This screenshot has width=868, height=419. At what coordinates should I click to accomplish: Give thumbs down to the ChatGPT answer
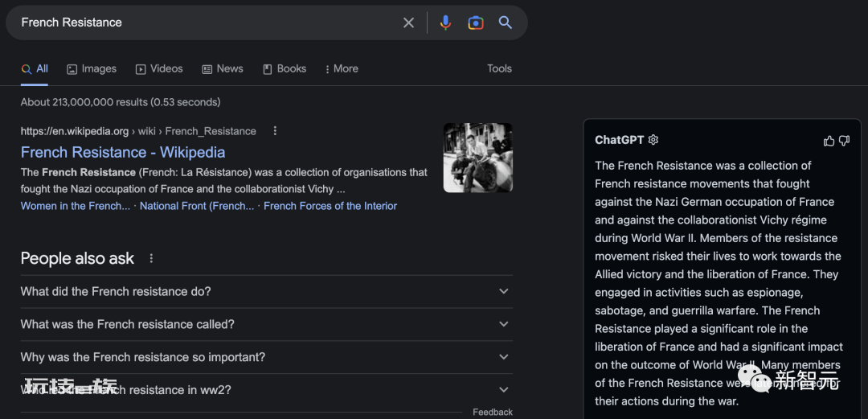coord(844,141)
